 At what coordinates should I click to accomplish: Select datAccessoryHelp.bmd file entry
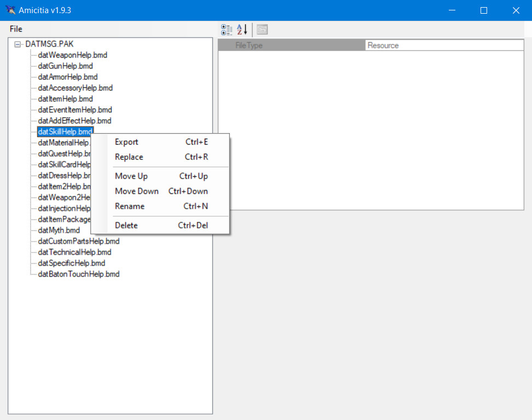coord(75,88)
